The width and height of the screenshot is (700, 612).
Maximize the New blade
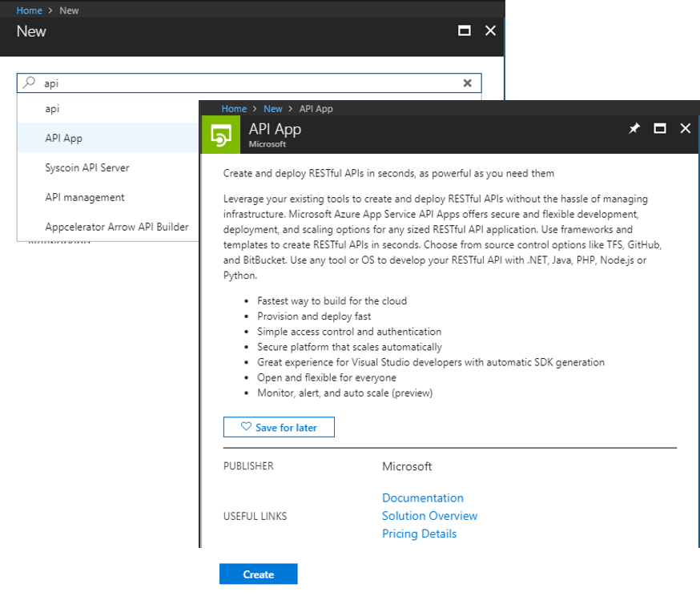pos(465,30)
